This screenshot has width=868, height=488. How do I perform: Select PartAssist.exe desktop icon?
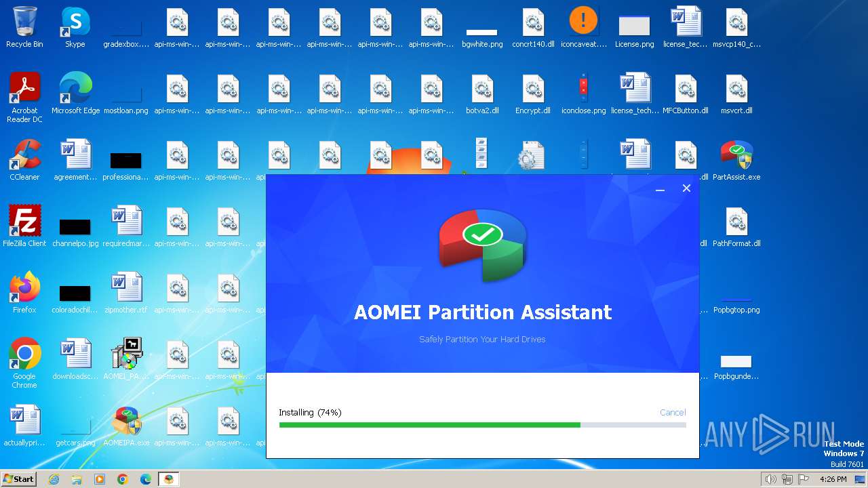(736, 161)
